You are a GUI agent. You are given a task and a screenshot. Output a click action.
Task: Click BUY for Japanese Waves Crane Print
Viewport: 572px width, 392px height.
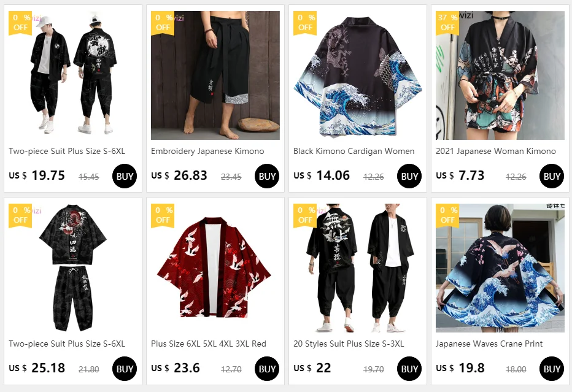tap(551, 369)
